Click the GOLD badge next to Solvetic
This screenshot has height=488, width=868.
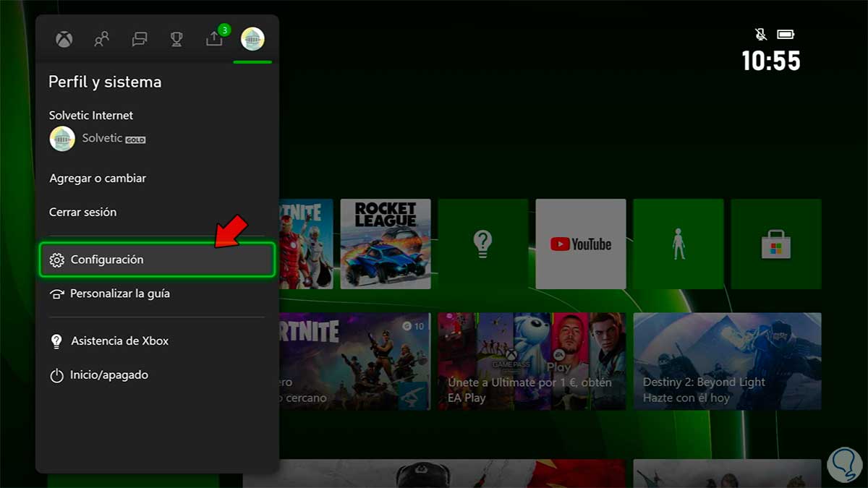[135, 140]
